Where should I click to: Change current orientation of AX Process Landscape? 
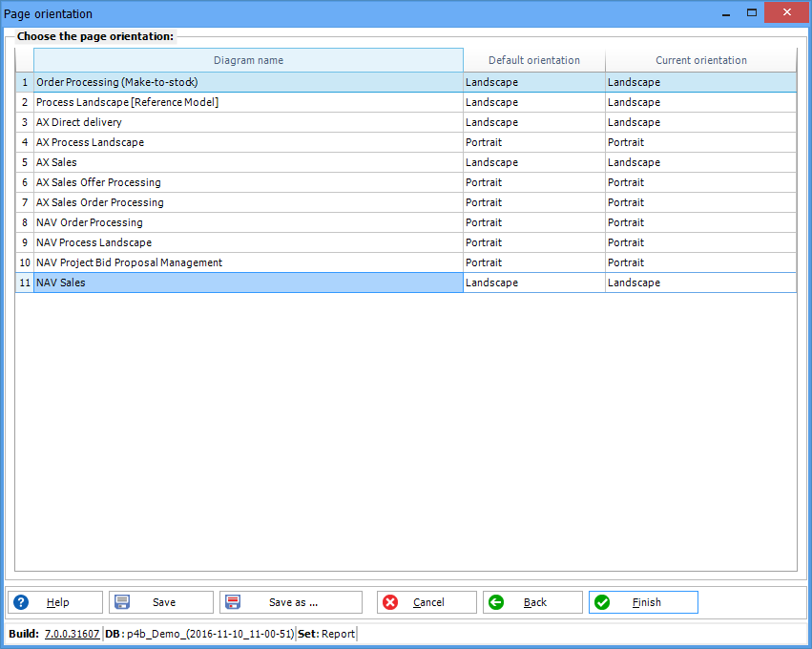click(700, 142)
